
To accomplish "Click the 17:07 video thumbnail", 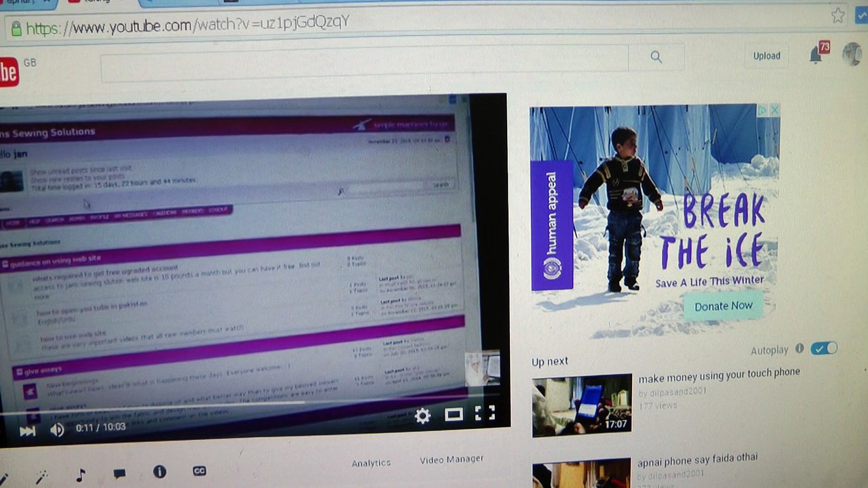I will 582,405.
